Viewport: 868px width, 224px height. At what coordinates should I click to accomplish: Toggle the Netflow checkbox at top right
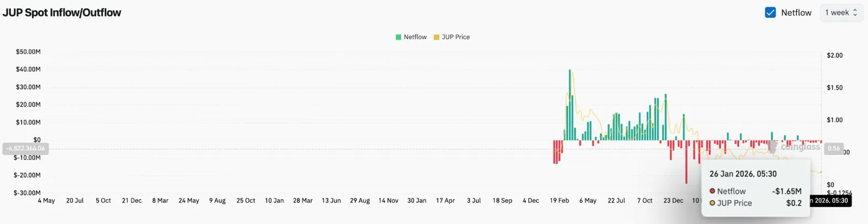click(x=770, y=13)
